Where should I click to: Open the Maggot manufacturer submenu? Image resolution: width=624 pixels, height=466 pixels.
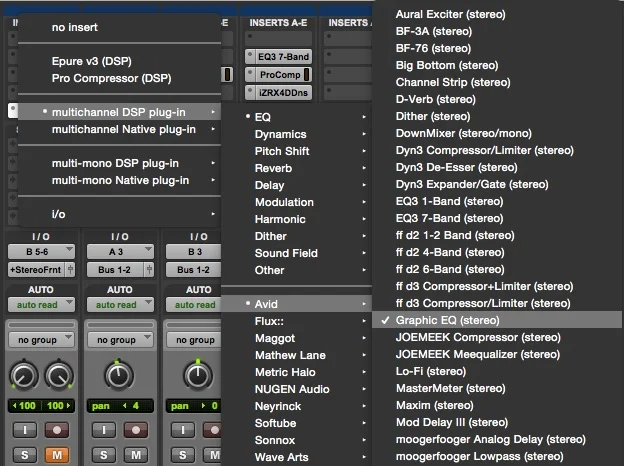296,338
